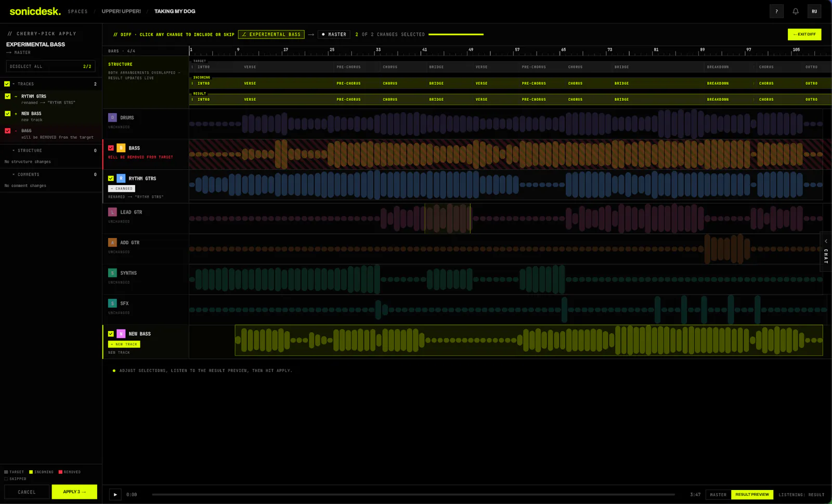Open UPPER! UPPER! breadcrumb
This screenshot has height=504, width=832.
pos(121,11)
